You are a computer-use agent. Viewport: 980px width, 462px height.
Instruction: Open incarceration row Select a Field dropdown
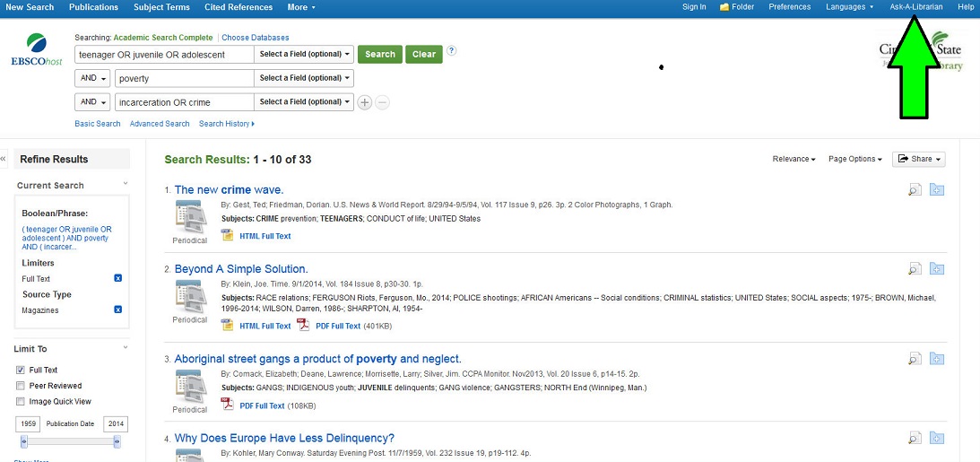pyautogui.click(x=304, y=102)
